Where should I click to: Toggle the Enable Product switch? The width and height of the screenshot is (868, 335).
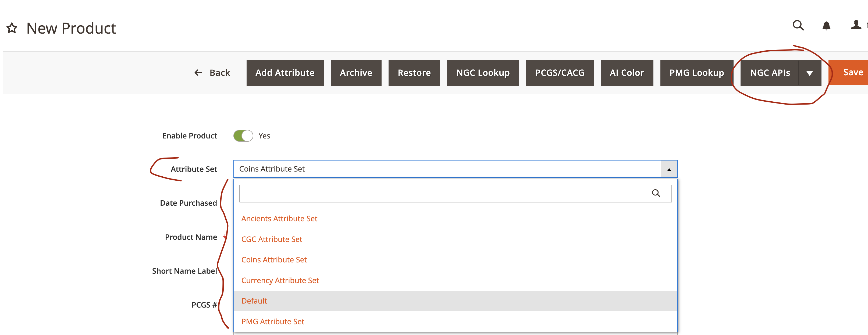(243, 136)
